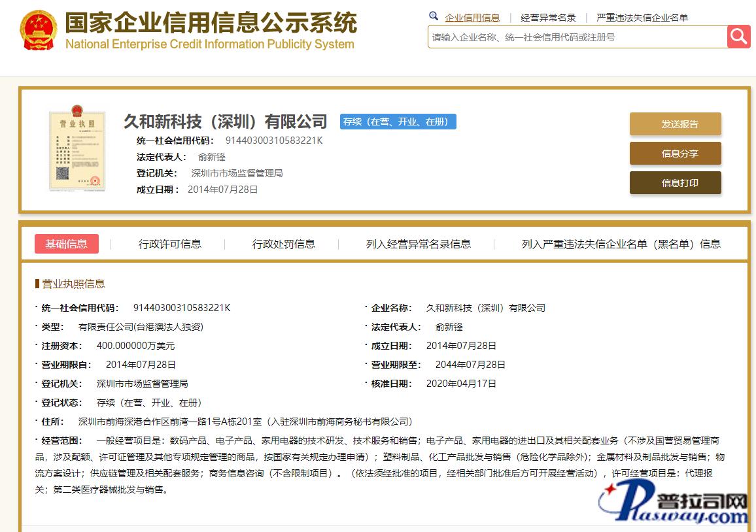The image size is (756, 532).
Task: Click the 国家企业信用信息公示系统 site title
Action: click(211, 23)
